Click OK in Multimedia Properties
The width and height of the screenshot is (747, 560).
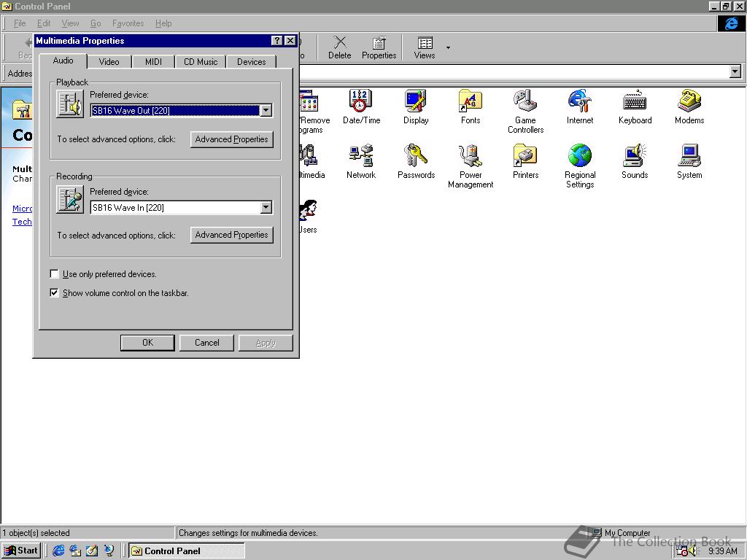pyautogui.click(x=147, y=343)
